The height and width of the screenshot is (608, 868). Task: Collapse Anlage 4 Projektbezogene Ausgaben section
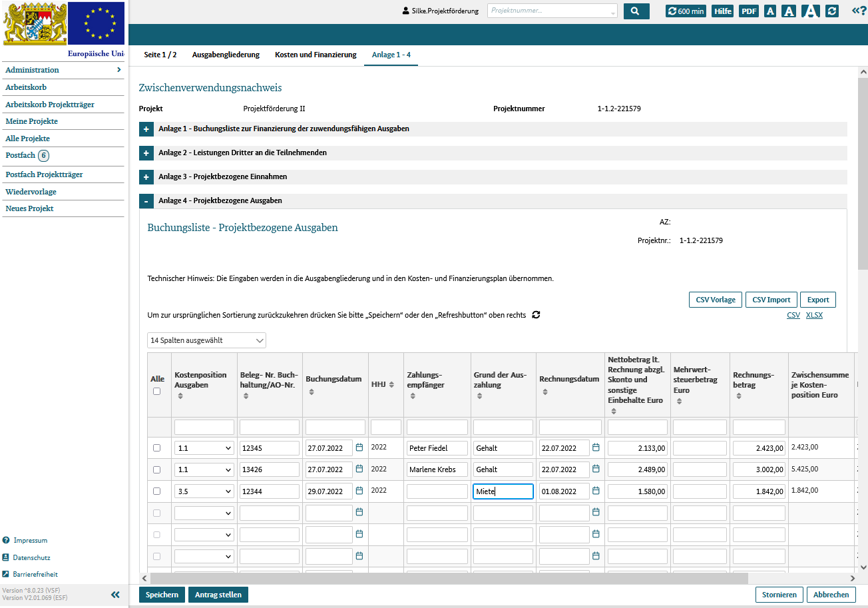click(x=146, y=200)
